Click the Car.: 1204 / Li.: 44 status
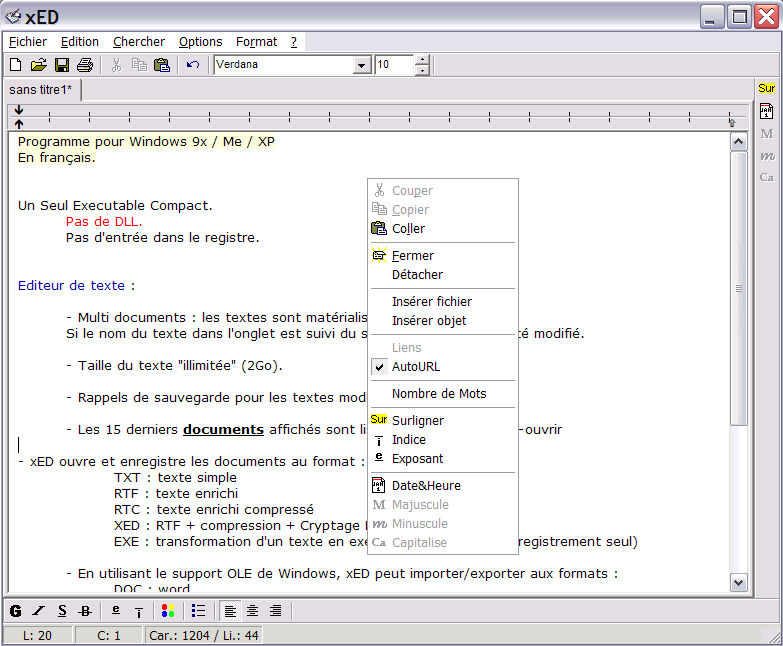Image resolution: width=783 pixels, height=646 pixels. (x=204, y=636)
